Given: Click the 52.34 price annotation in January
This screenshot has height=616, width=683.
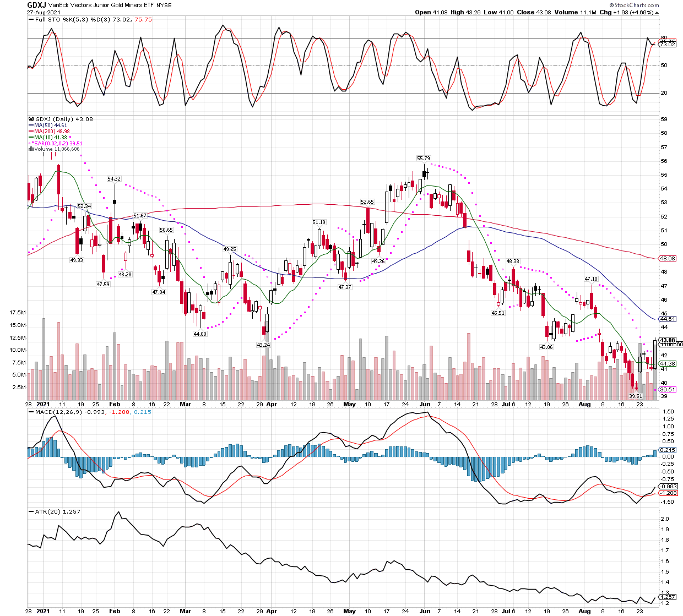Looking at the screenshot, I should coord(84,206).
